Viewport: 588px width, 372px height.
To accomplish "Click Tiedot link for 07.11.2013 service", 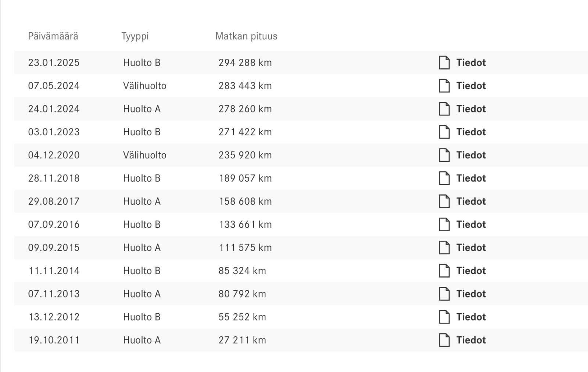I will [471, 294].
